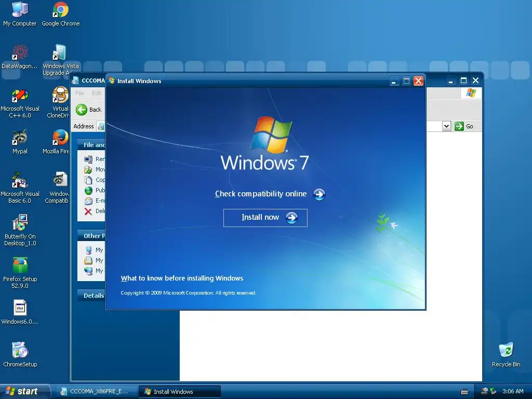Click the green Back arrow in Explorer
The height and width of the screenshot is (399, 532).
tap(82, 110)
